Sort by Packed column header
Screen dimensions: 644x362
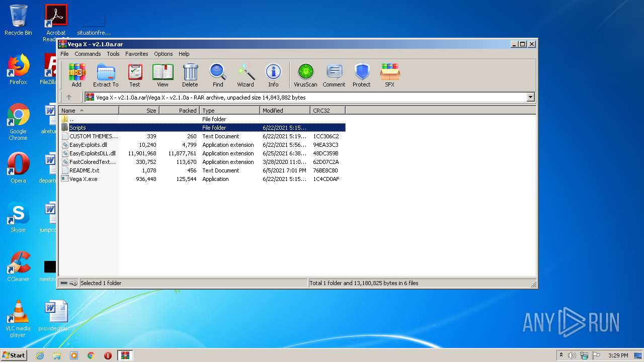pos(180,110)
